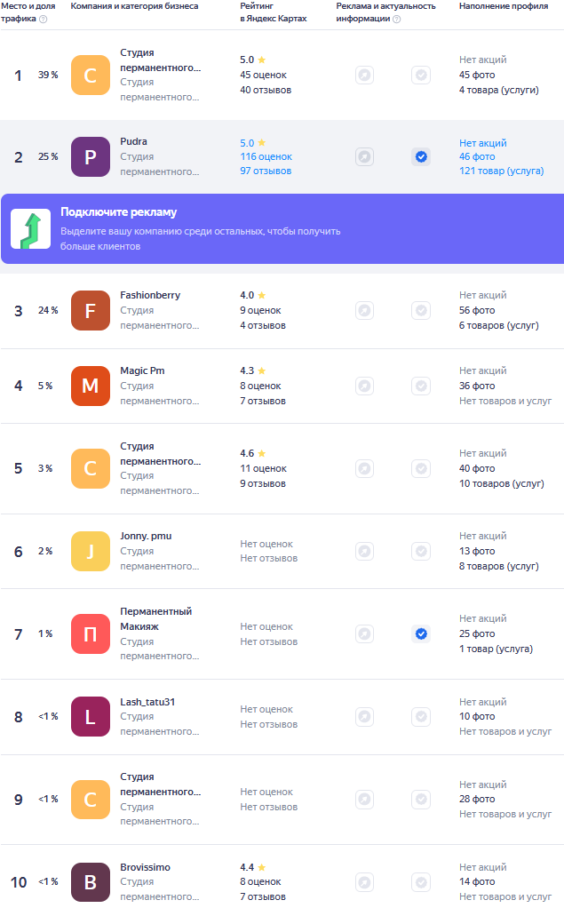Click the advertising status icon in rank 1 row
Image resolution: width=564 pixels, height=924 pixels.
point(365,75)
